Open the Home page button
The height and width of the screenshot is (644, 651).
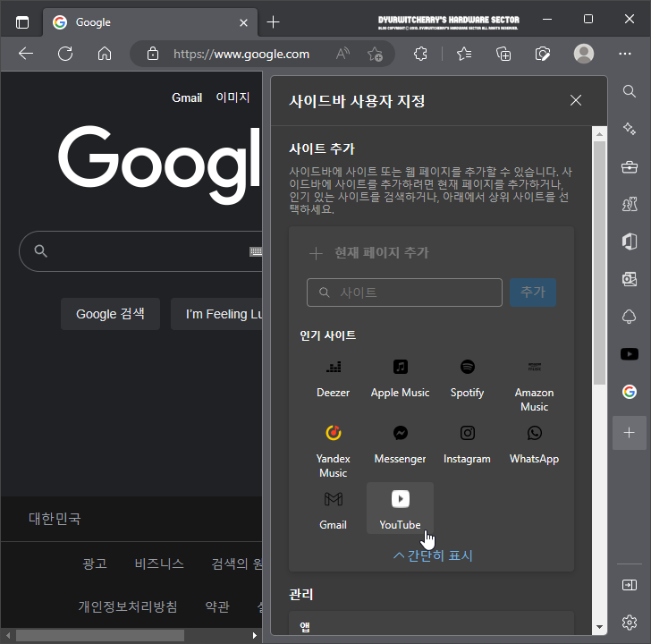pos(105,54)
